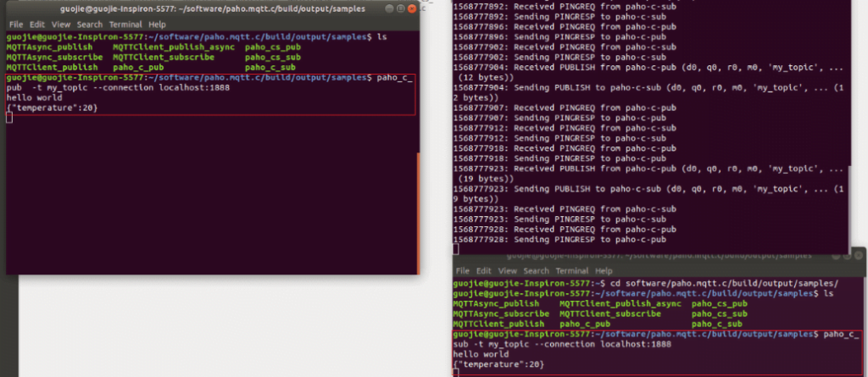The width and height of the screenshot is (868, 377).
Task: Close the bottom-right subscriber terminal window
Action: coord(858,256)
